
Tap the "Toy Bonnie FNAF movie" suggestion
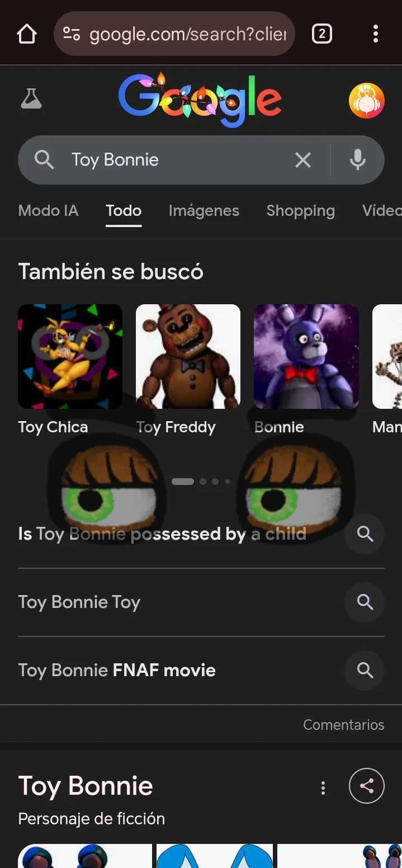click(x=117, y=671)
